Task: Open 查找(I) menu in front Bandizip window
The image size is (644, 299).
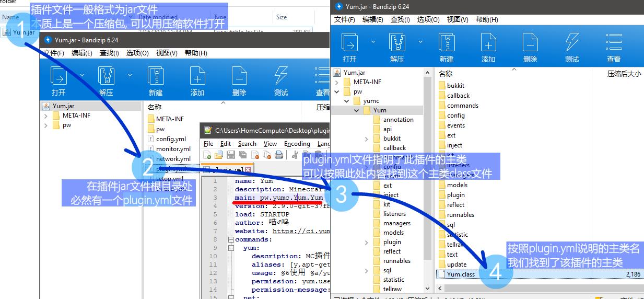Action: click(400, 19)
